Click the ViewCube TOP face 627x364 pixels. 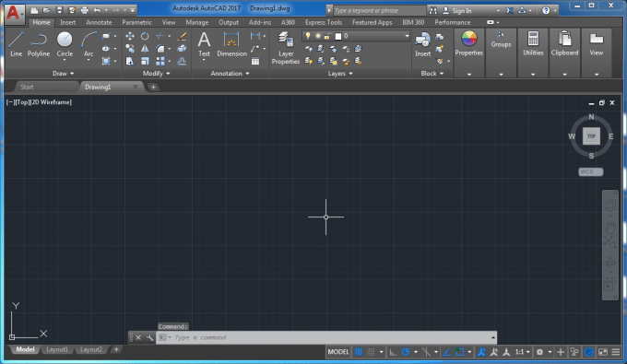pyautogui.click(x=591, y=136)
